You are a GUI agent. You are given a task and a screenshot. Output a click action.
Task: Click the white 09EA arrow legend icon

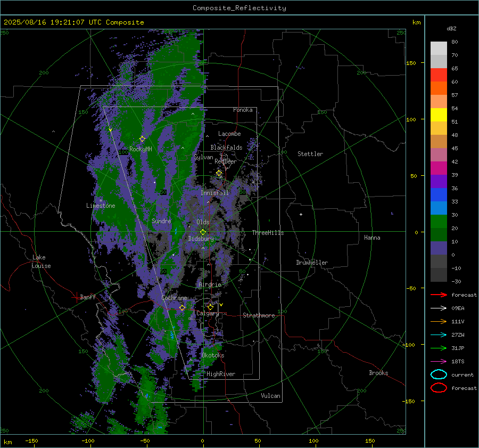pos(439,308)
